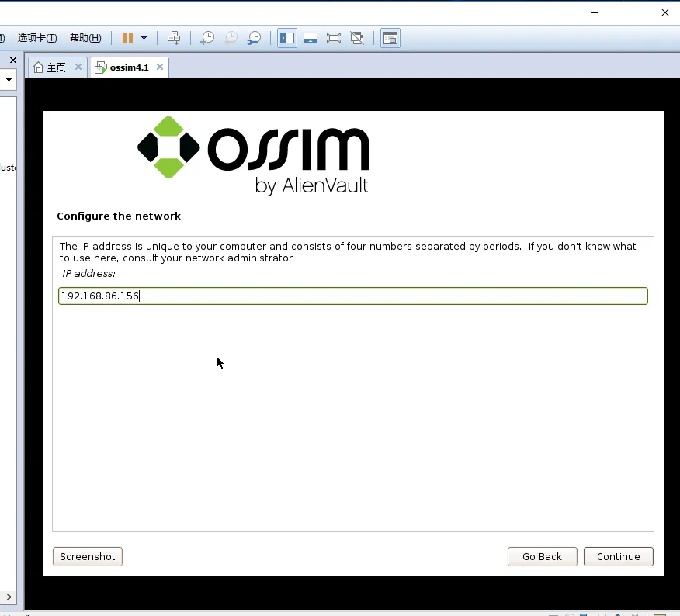Open the library panel dropdown
The image size is (680, 616).
[x=9, y=80]
